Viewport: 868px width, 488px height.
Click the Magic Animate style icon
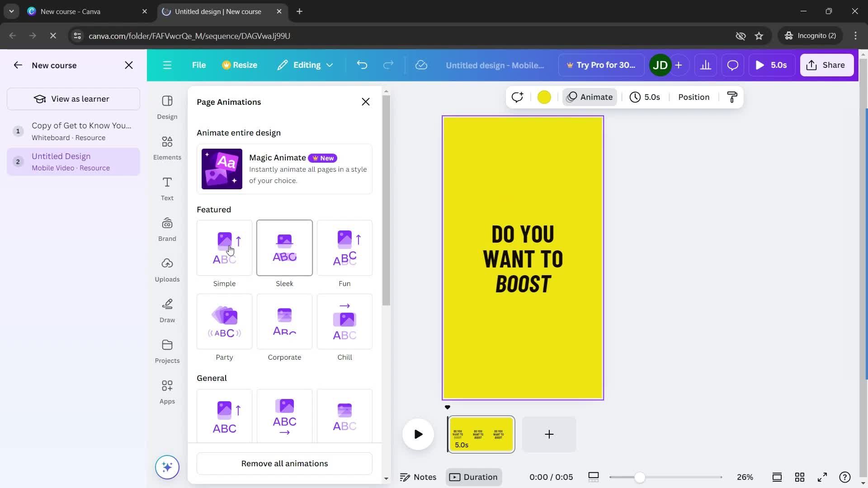click(222, 169)
